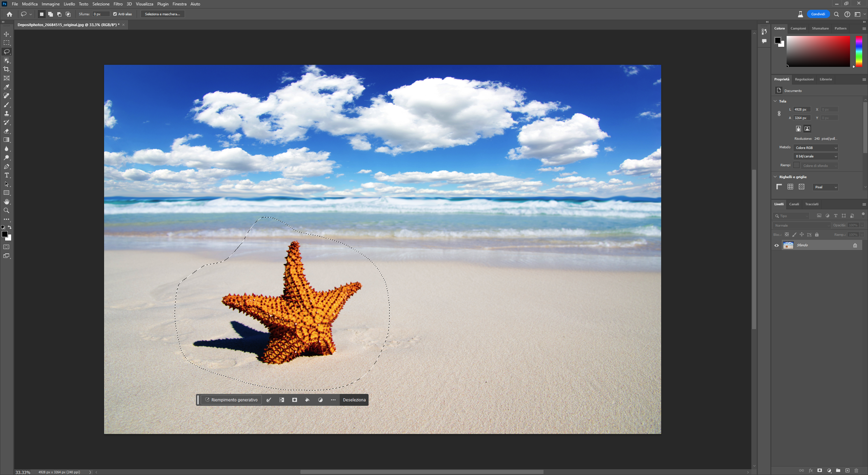
Task: Select the Crop tool
Action: tap(6, 69)
